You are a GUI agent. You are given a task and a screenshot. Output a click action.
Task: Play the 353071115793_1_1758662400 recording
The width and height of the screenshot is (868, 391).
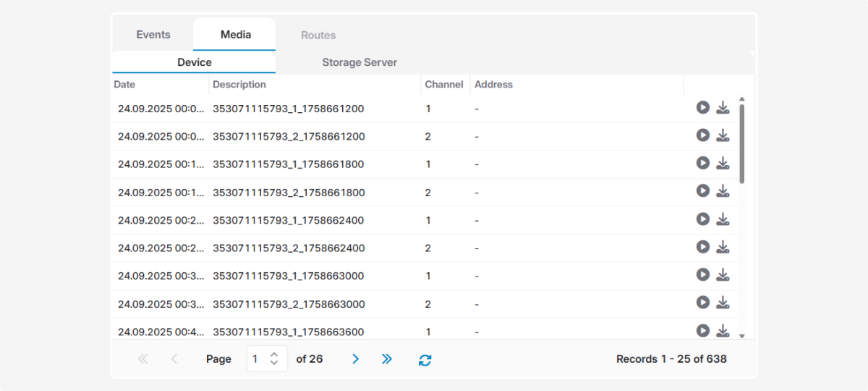pyautogui.click(x=702, y=219)
